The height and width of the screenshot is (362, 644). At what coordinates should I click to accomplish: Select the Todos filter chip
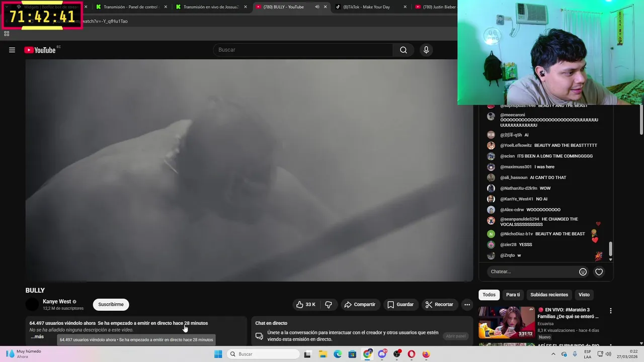pos(489,295)
